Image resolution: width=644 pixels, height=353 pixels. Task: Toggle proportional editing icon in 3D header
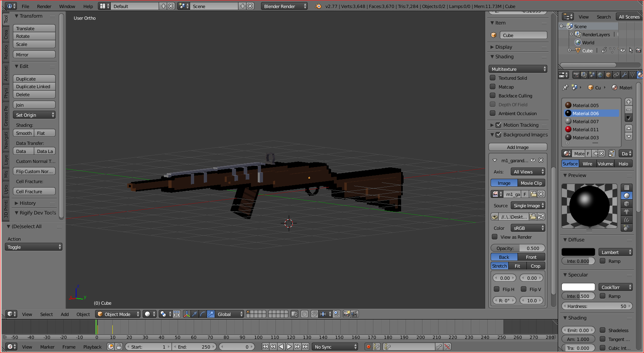305,314
